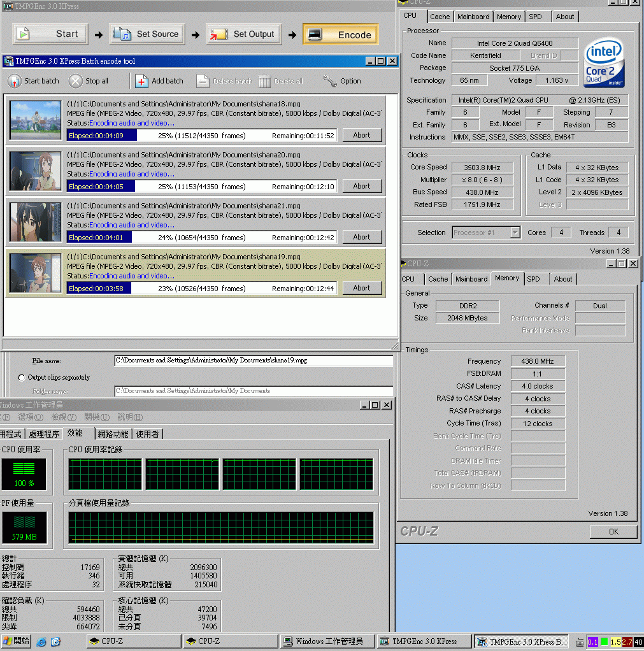
Task: Abort the shana21.mpg encoding job
Action: pos(362,237)
